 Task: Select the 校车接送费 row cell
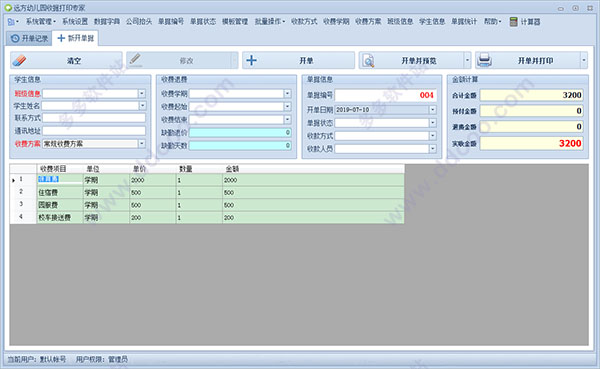click(x=60, y=217)
